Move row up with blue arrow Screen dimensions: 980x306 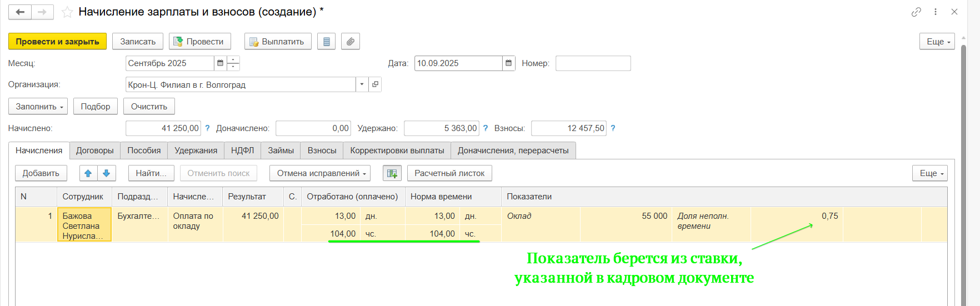(88, 173)
